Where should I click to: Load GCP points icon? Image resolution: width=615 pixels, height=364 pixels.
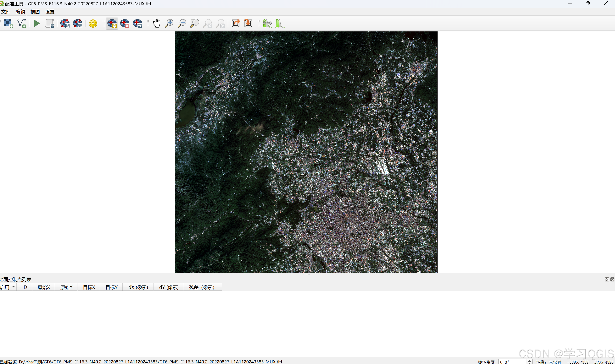coord(65,24)
